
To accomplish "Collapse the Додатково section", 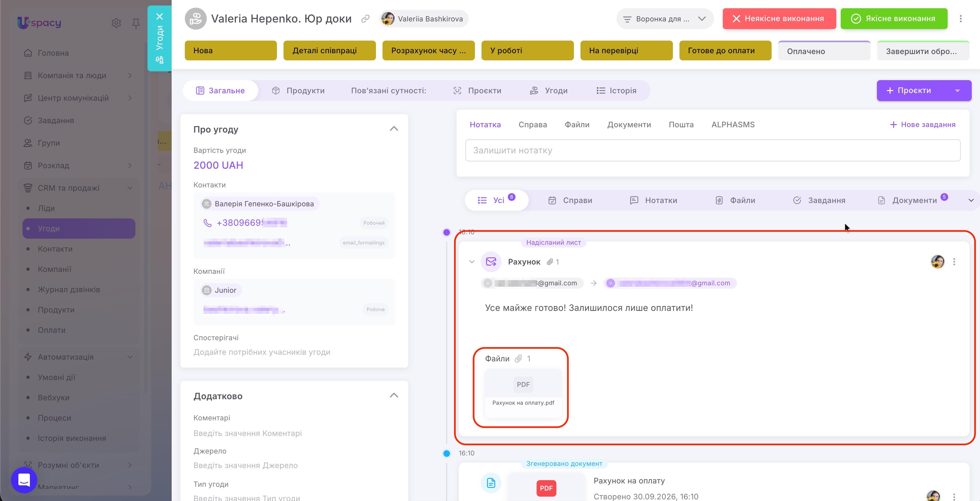I will coord(394,396).
